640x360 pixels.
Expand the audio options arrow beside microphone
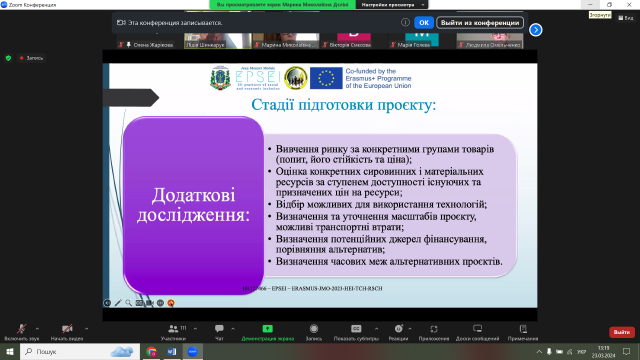tap(37, 329)
